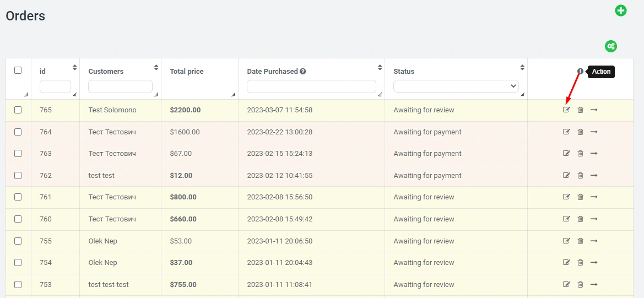This screenshot has width=644, height=298.
Task: Check the box for order 765
Action: tap(18, 110)
